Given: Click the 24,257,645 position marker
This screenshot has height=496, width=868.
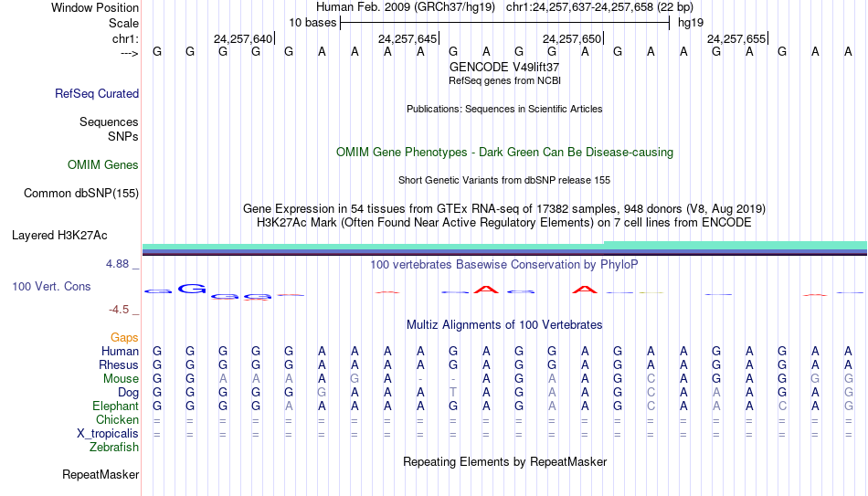Looking at the screenshot, I should click(408, 38).
